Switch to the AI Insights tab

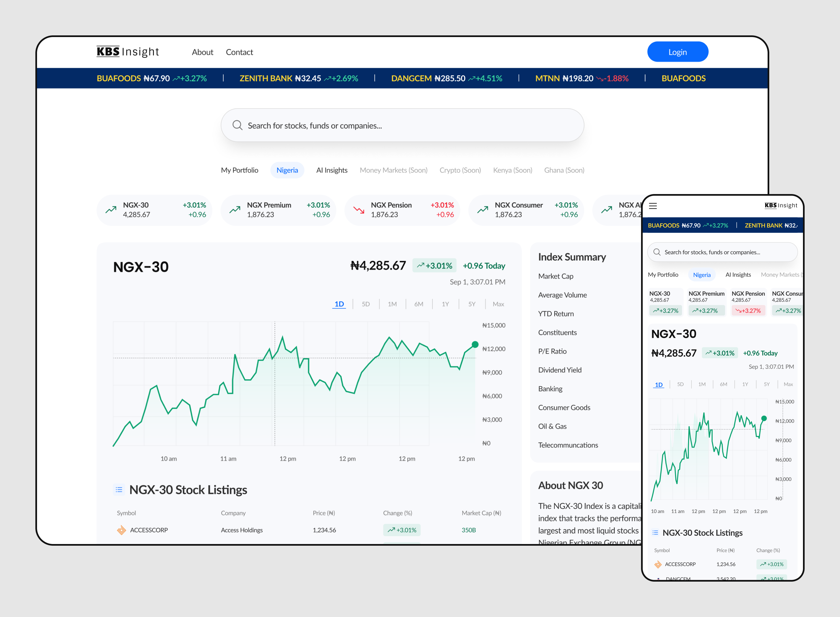click(x=332, y=170)
